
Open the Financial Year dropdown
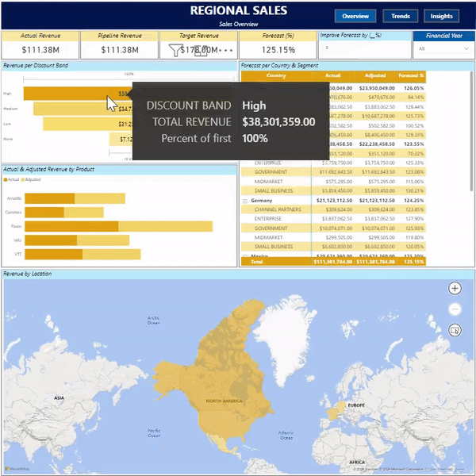[444, 49]
